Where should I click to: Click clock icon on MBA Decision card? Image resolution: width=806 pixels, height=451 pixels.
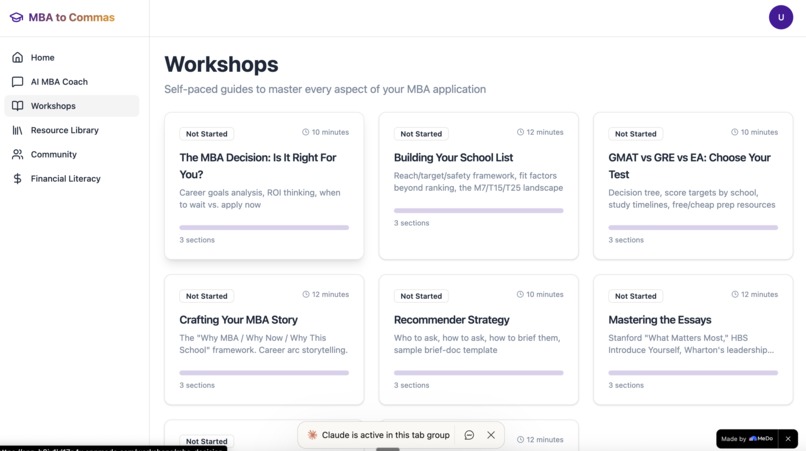(305, 132)
